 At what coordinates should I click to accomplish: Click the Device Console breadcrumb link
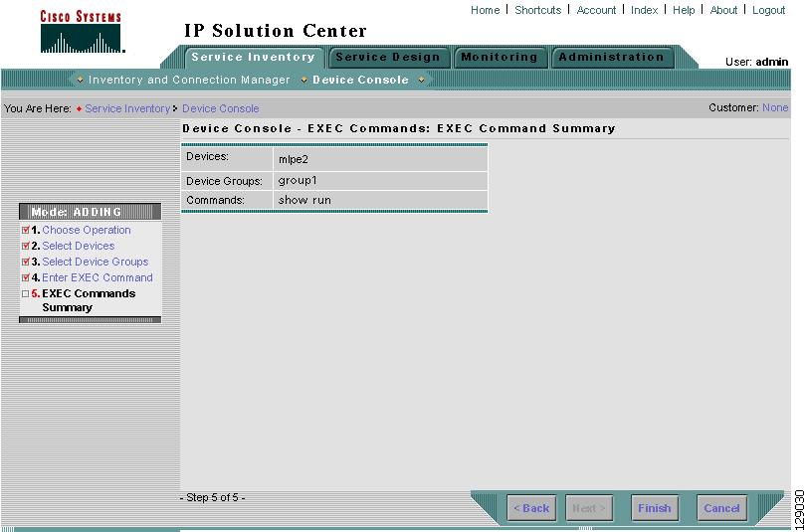[x=220, y=108]
